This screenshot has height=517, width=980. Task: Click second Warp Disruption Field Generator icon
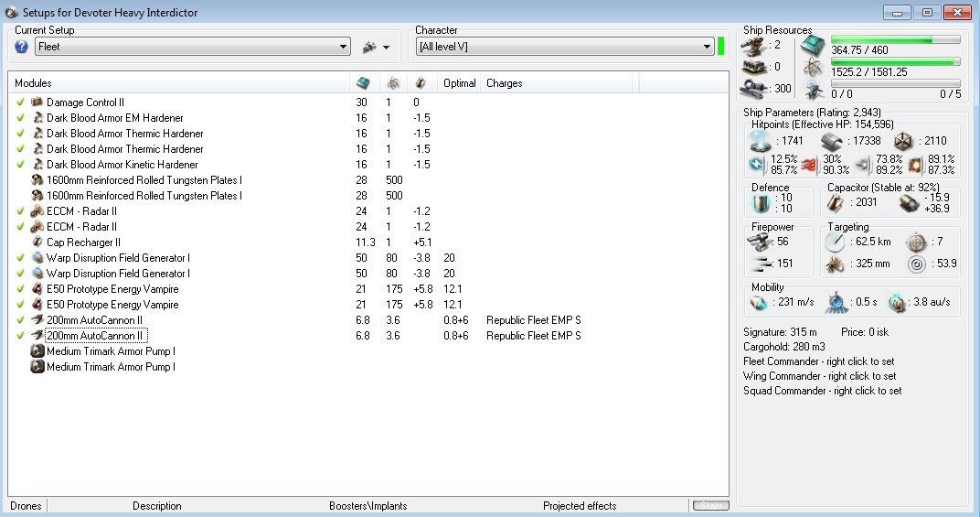[37, 274]
